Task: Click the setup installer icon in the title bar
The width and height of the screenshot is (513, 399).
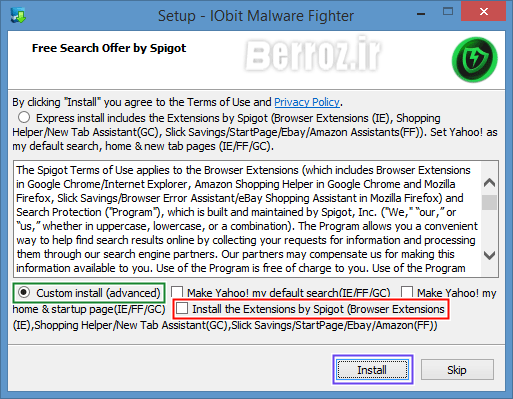Action: coord(18,15)
